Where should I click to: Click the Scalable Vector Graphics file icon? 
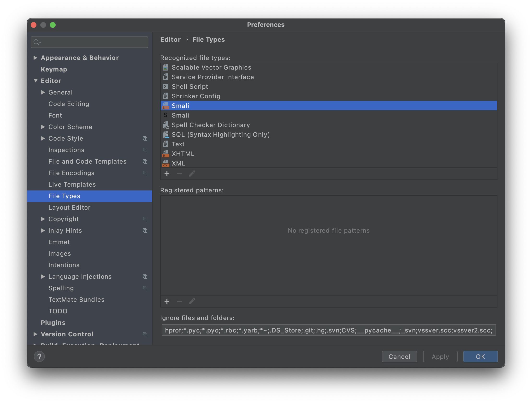point(166,67)
